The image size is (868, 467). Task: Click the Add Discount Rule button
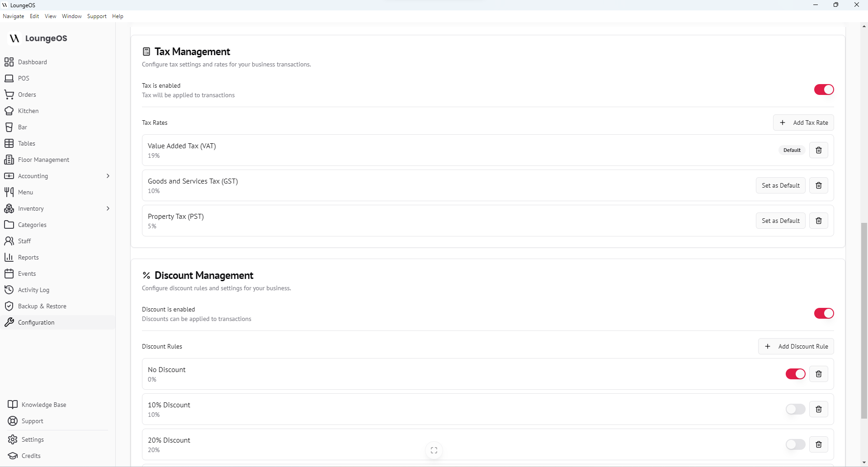click(796, 346)
